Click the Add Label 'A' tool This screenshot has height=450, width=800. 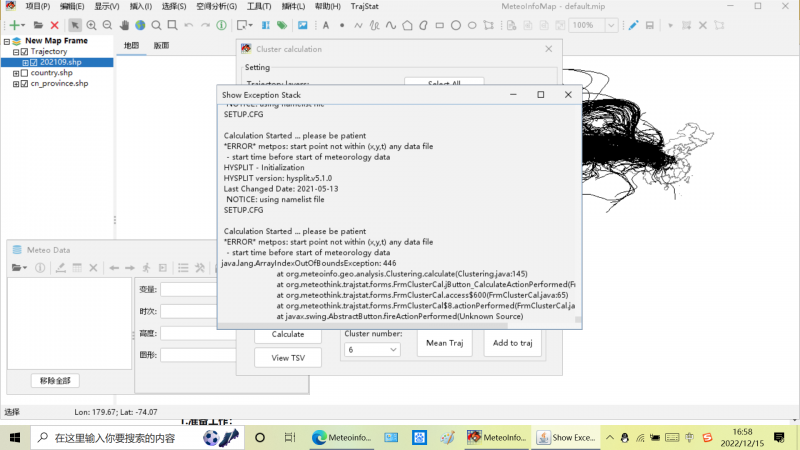[327, 24]
